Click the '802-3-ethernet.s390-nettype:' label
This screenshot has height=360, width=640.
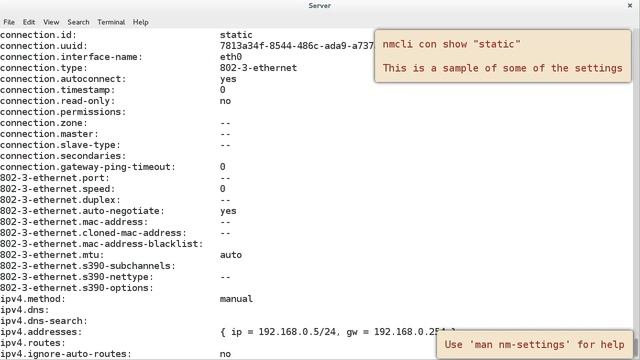pyautogui.click(x=77, y=277)
